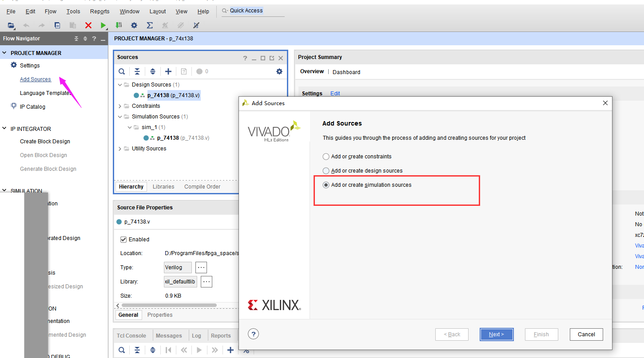Screen dimensions: 644x358
Task: Switch to Libraries tab in Sources
Action: pyautogui.click(x=163, y=187)
